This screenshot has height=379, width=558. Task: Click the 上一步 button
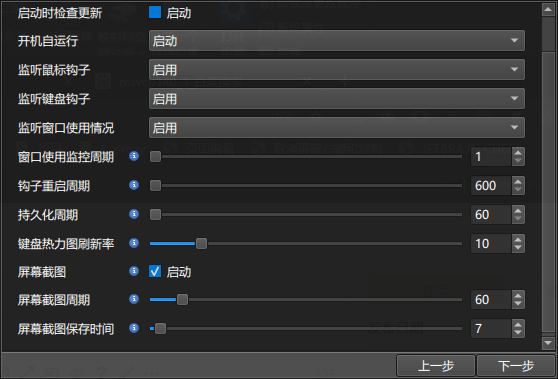point(436,366)
